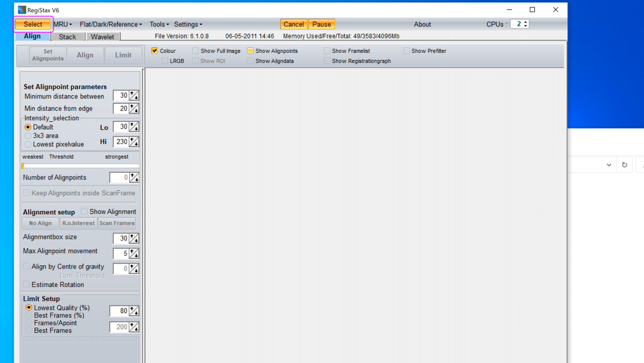Click Frames/Apoint value spinner arrows
The height and width of the screenshot is (363, 644).
click(x=134, y=327)
